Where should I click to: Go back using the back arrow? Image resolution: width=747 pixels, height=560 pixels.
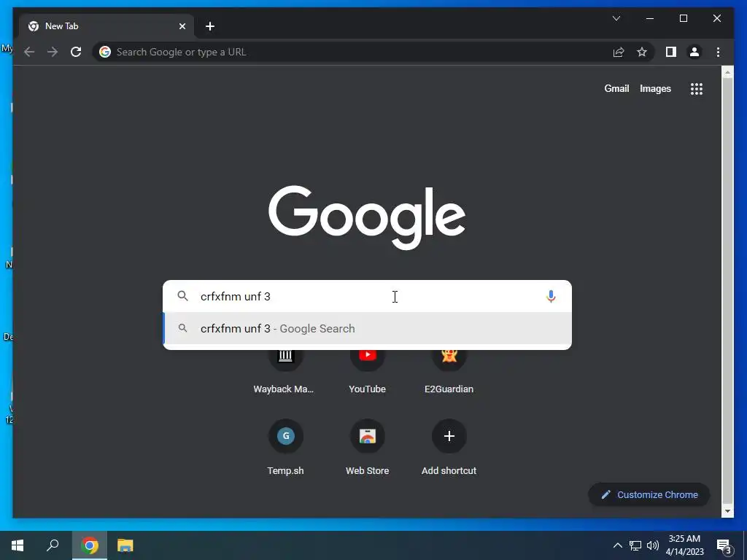(29, 52)
